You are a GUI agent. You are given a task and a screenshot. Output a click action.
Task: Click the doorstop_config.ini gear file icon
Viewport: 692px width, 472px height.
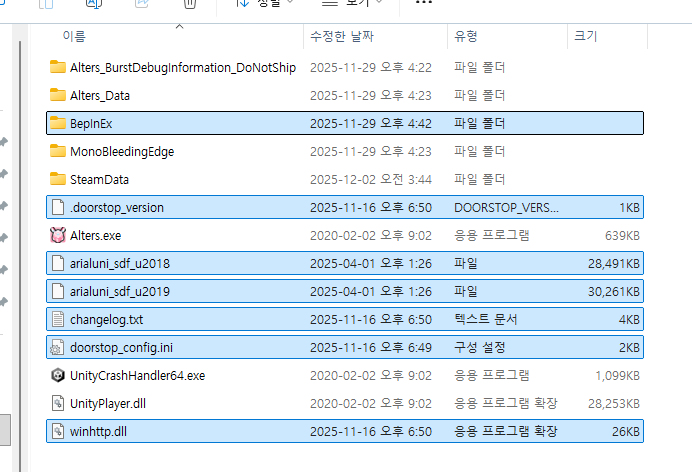(x=57, y=347)
